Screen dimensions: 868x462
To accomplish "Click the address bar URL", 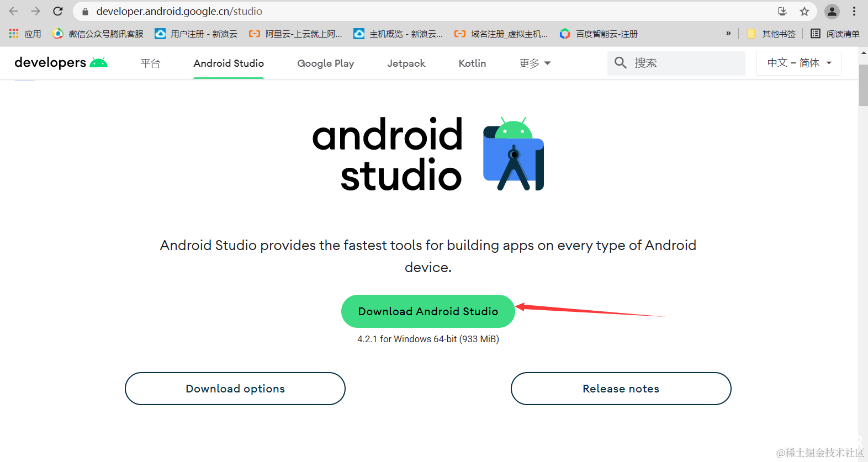I will point(179,11).
